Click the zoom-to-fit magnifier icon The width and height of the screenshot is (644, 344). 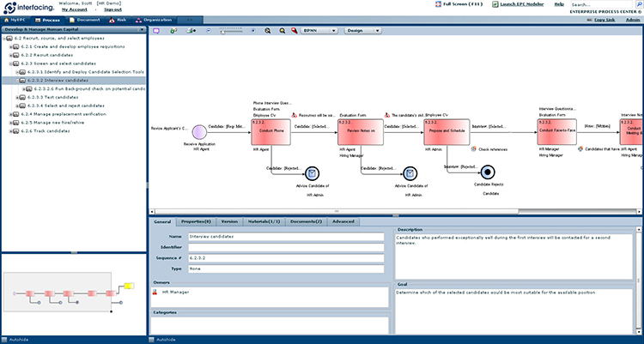268,31
